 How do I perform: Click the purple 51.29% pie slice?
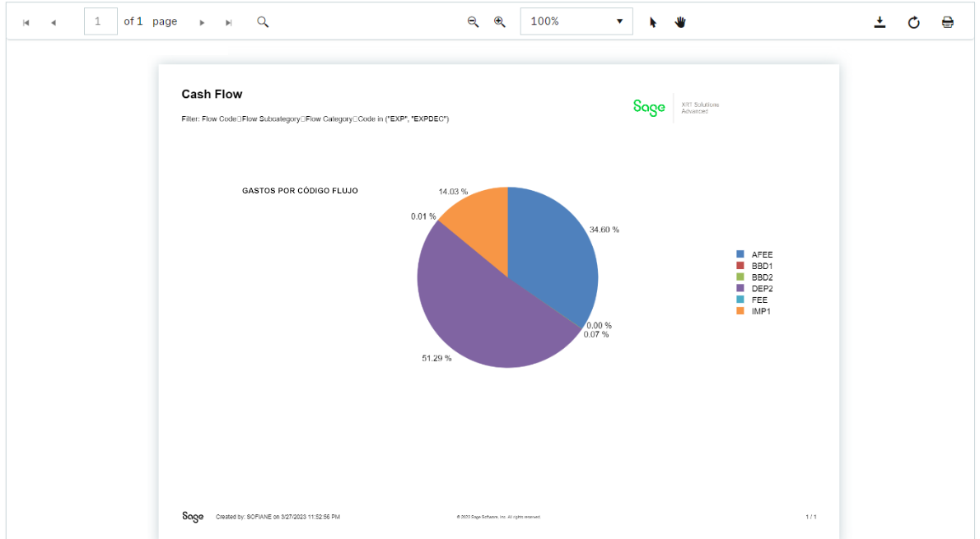pos(478,313)
